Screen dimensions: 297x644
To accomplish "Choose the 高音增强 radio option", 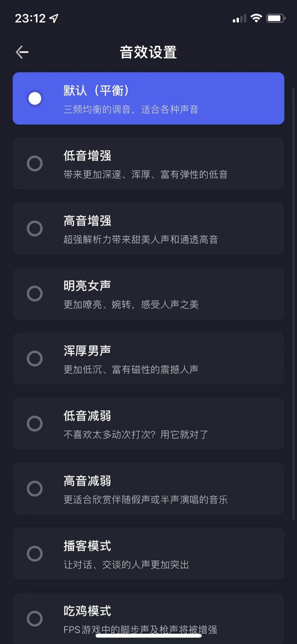I will click(35, 228).
